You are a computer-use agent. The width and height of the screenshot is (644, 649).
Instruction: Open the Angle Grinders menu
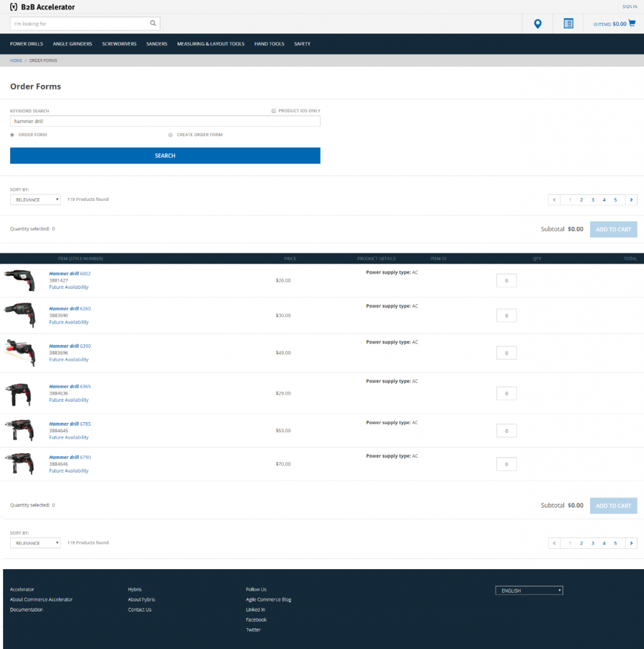(x=72, y=44)
